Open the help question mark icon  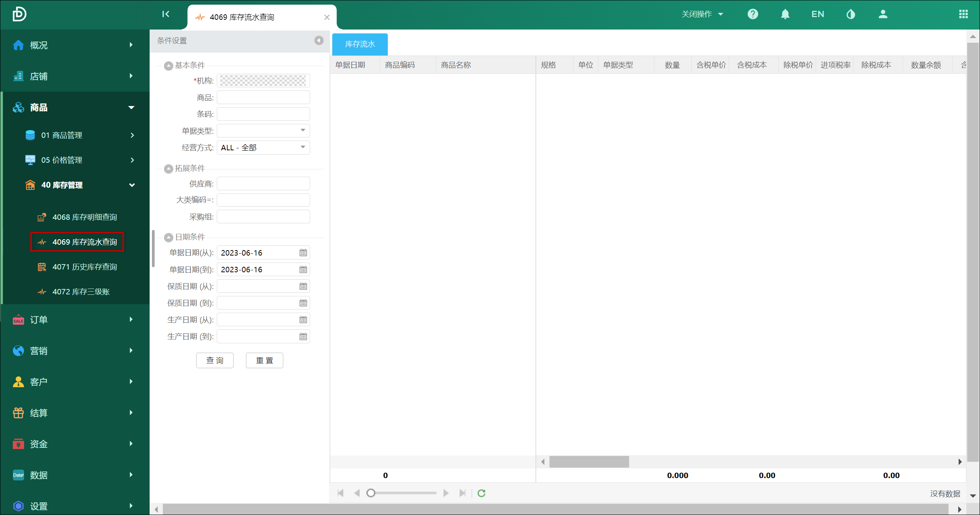753,14
